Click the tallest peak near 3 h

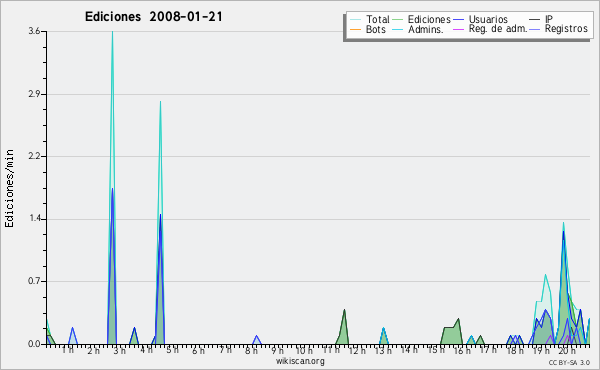pos(112,33)
